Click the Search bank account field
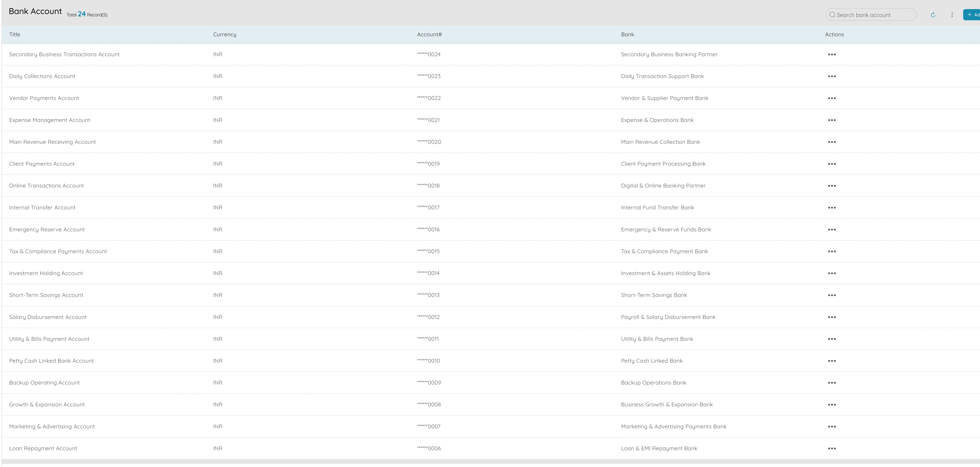Image resolution: width=980 pixels, height=467 pixels. point(871,15)
